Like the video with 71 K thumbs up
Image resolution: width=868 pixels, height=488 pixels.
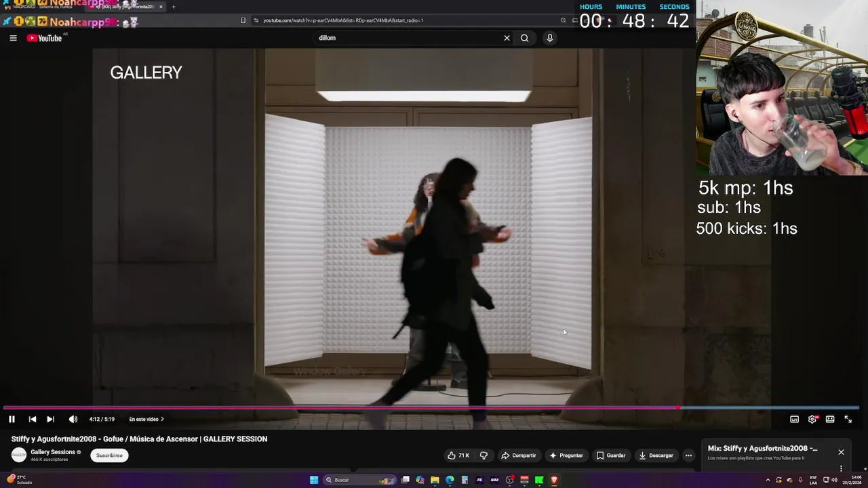point(458,455)
